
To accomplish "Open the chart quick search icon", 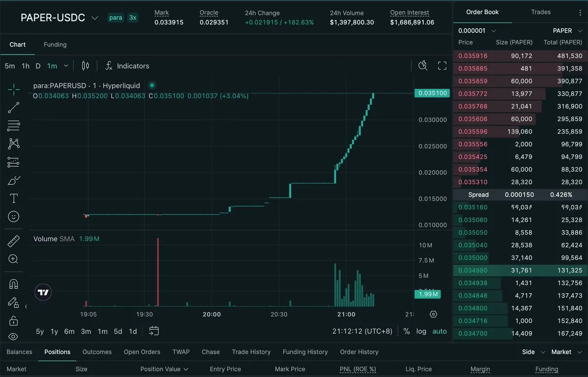I will (423, 66).
